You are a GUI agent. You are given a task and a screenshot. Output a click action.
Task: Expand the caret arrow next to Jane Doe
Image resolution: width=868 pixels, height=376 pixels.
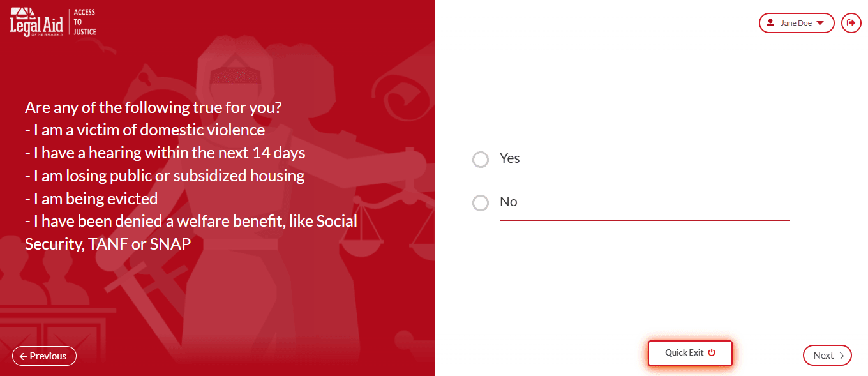(x=820, y=23)
